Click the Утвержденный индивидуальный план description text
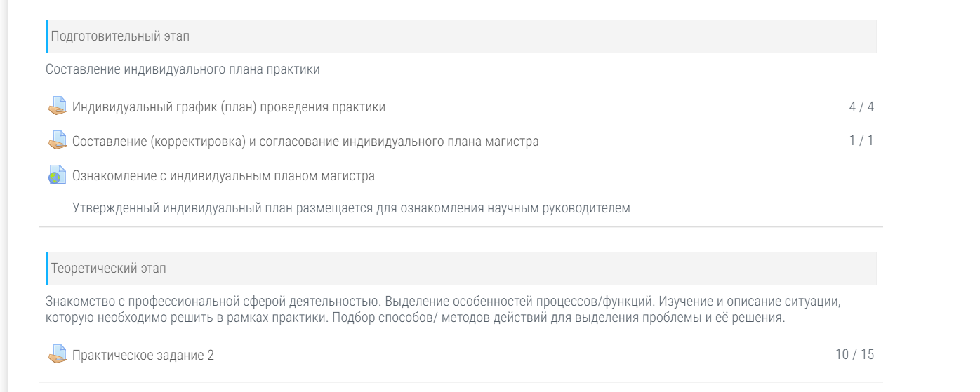Image resolution: width=980 pixels, height=392 pixels. click(351, 208)
